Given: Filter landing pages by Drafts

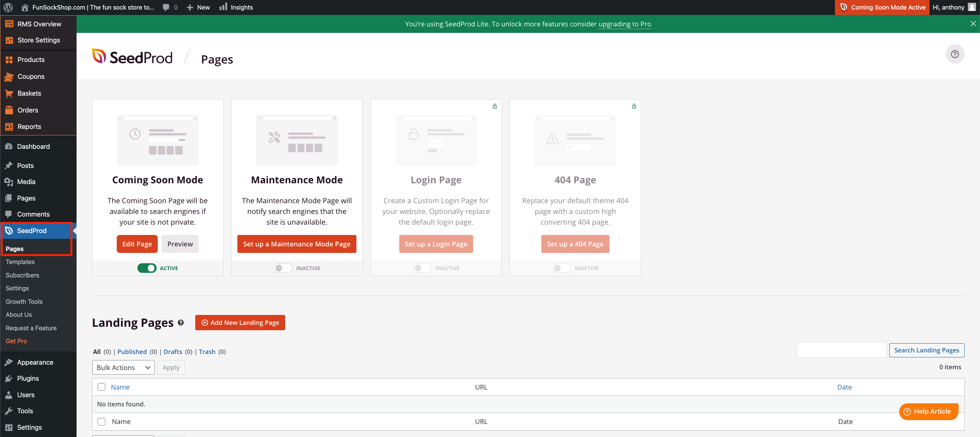Looking at the screenshot, I should 173,352.
